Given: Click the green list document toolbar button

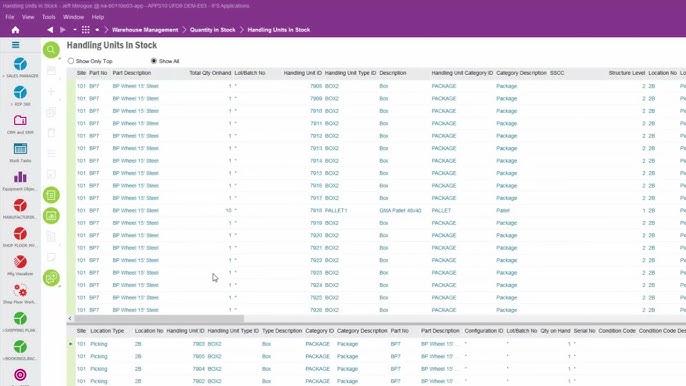Looking at the screenshot, I should pos(51,195).
